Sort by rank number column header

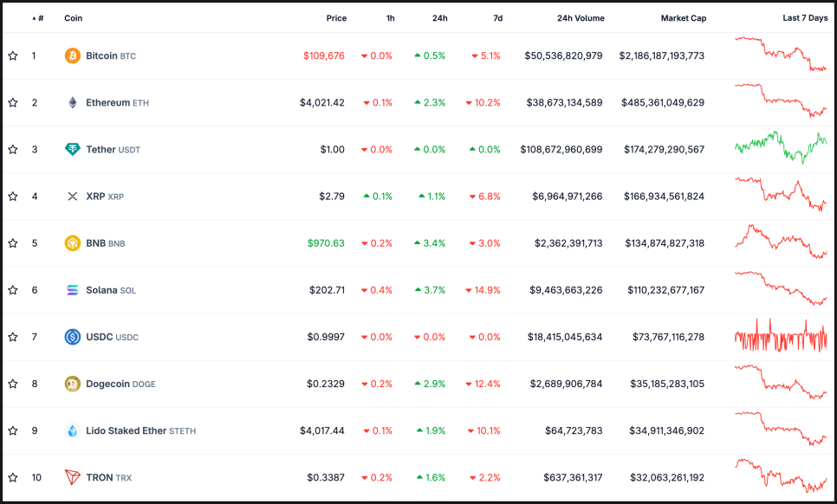point(38,18)
